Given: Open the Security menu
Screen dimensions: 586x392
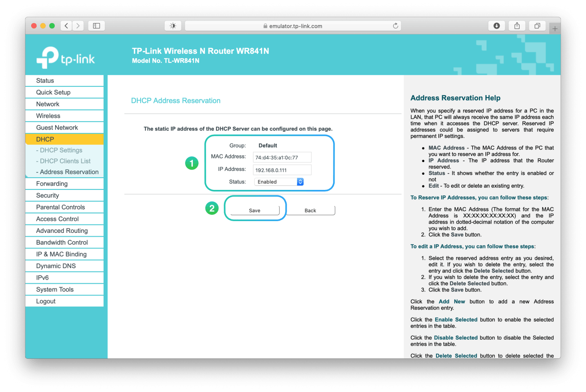Looking at the screenshot, I should [64, 195].
